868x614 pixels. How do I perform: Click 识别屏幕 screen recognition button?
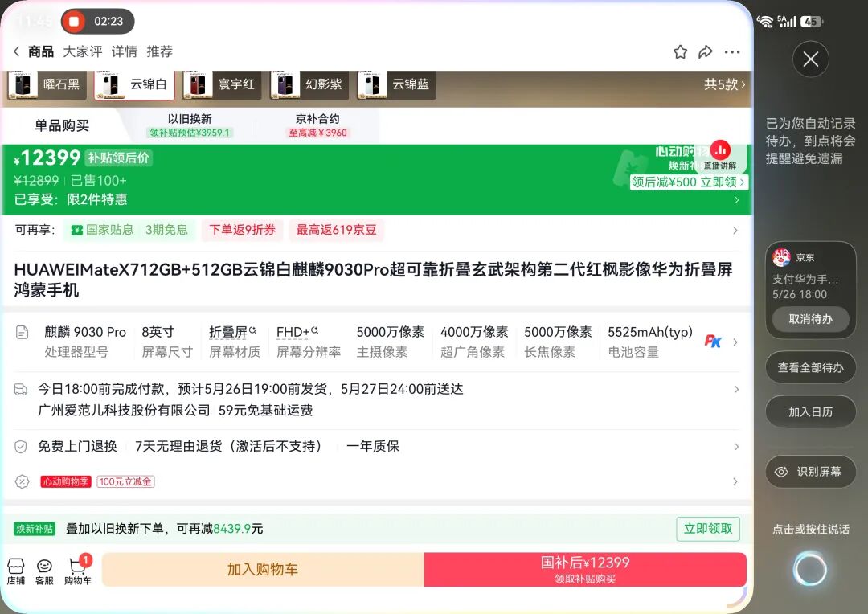click(810, 472)
